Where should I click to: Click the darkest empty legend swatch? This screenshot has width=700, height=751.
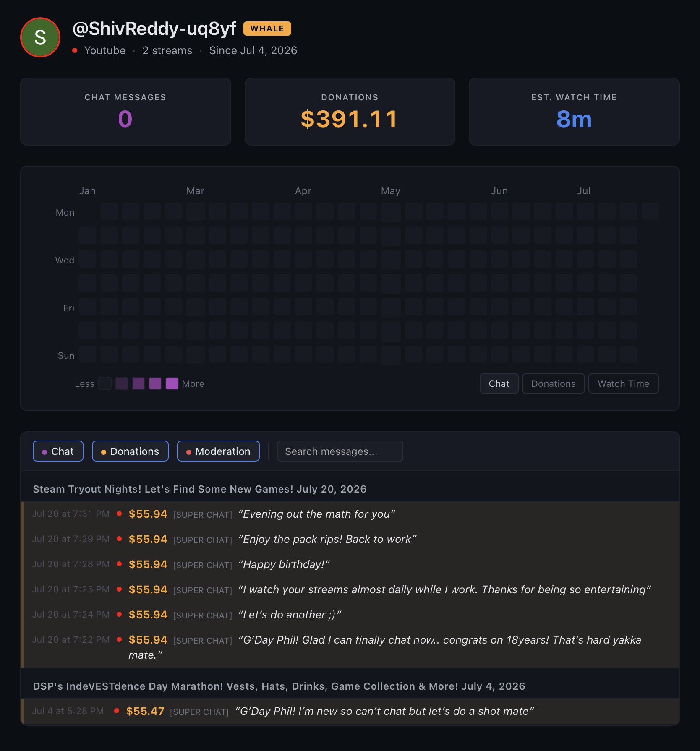point(105,383)
